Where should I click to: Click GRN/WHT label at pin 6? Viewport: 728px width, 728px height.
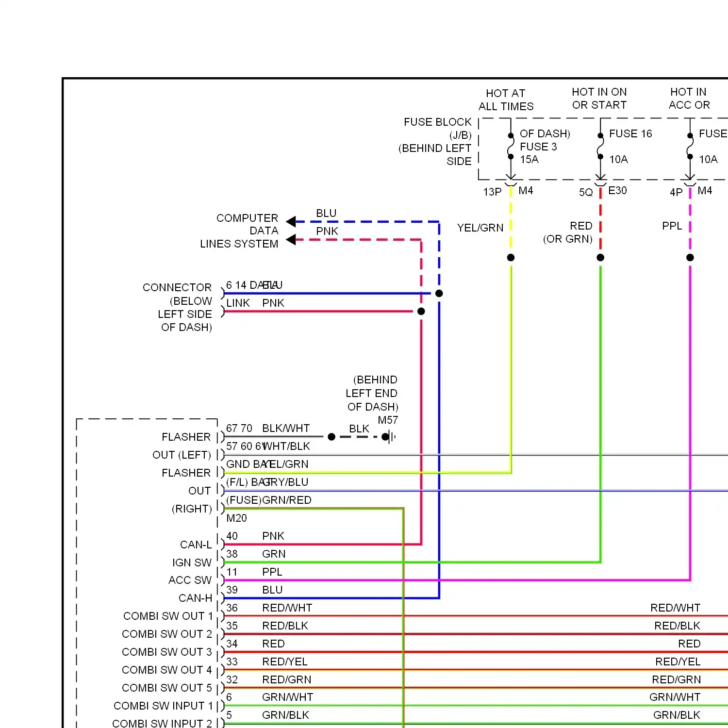click(287, 697)
